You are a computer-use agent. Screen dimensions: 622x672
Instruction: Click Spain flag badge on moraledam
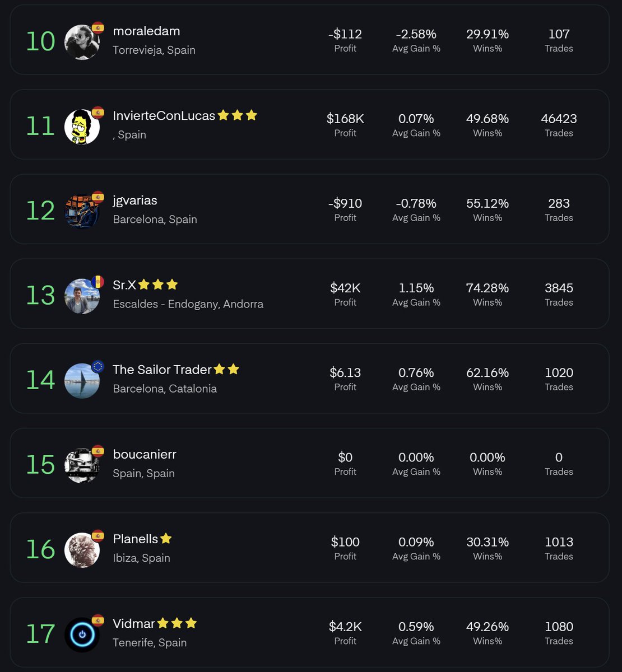(98, 27)
